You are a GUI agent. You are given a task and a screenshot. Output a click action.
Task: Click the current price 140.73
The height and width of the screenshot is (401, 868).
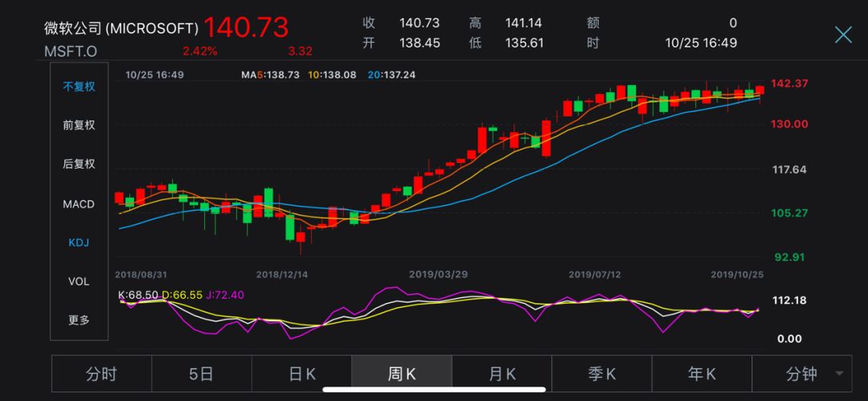pyautogui.click(x=247, y=27)
